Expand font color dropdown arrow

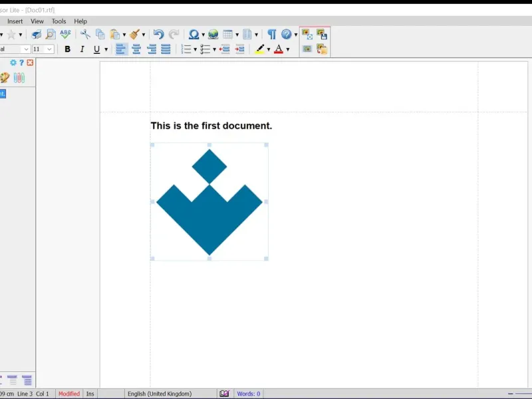pos(288,49)
